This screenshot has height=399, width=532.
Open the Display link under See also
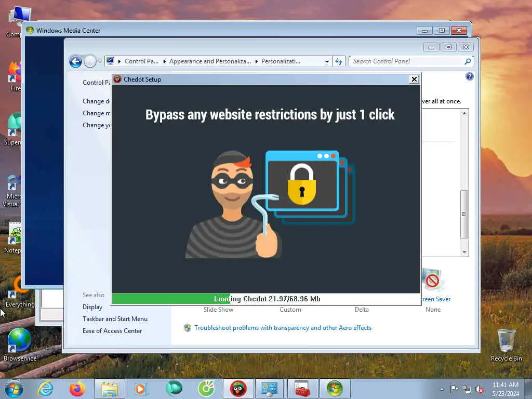coord(92,307)
